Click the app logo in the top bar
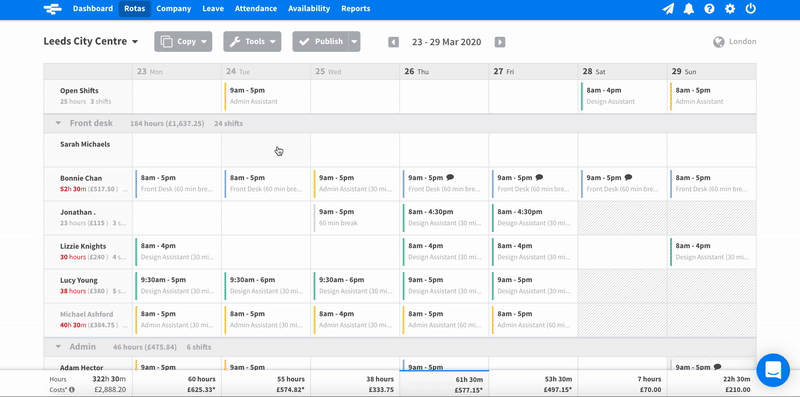This screenshot has width=800, height=397. [x=53, y=9]
